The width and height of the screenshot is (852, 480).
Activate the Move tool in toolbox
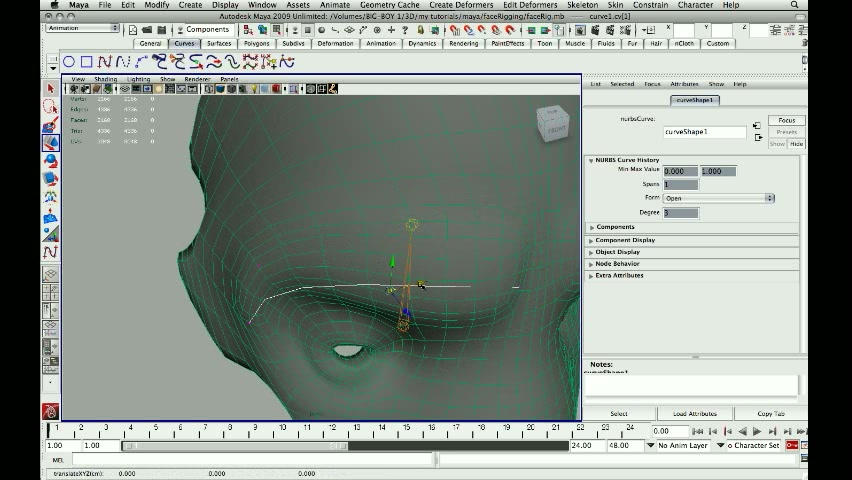pos(51,142)
